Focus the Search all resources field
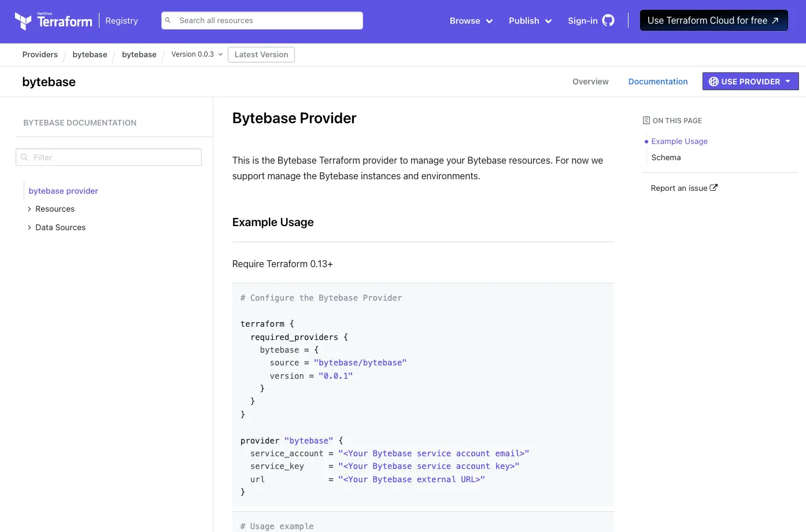The width and height of the screenshot is (806, 532). 267,20
